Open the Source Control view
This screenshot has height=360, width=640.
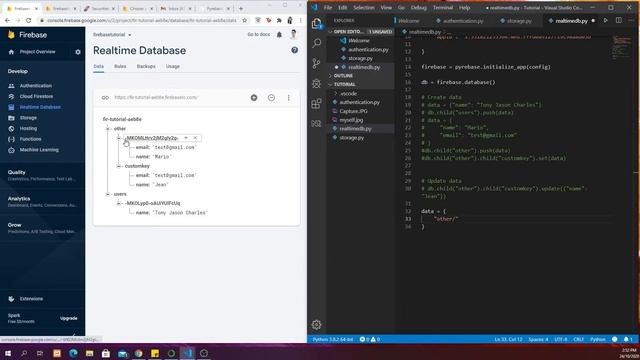(316, 63)
